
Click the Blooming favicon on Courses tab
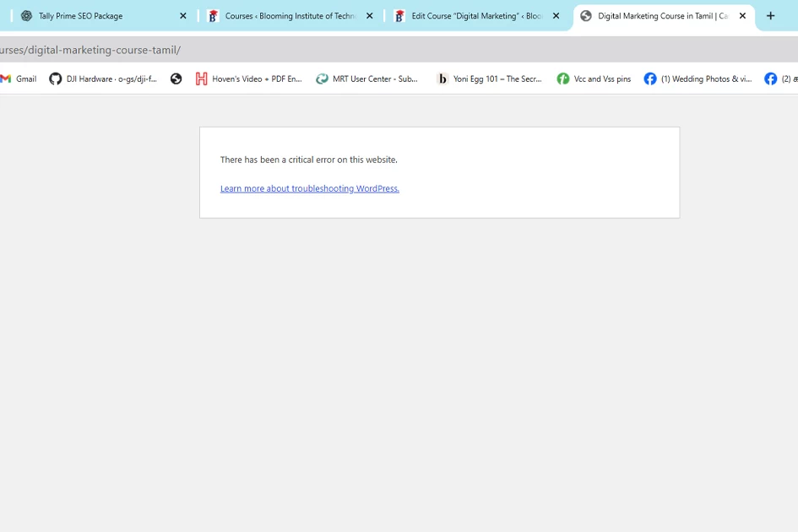click(x=214, y=16)
